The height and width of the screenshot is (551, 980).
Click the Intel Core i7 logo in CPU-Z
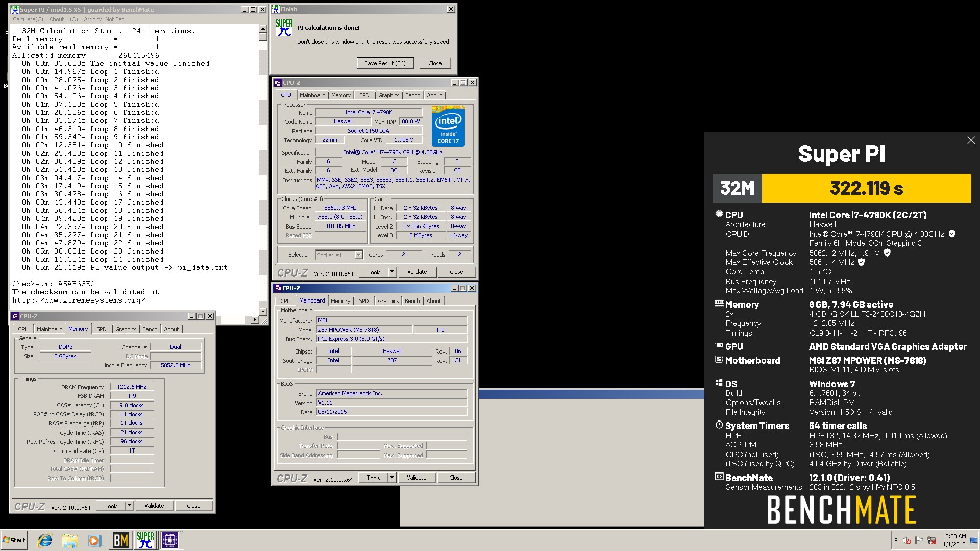(x=448, y=126)
